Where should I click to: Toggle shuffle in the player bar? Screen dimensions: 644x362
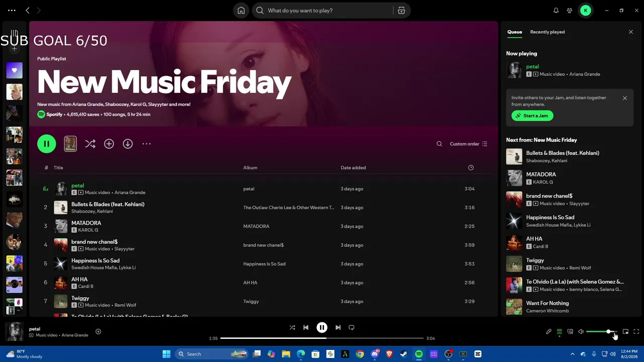click(292, 327)
